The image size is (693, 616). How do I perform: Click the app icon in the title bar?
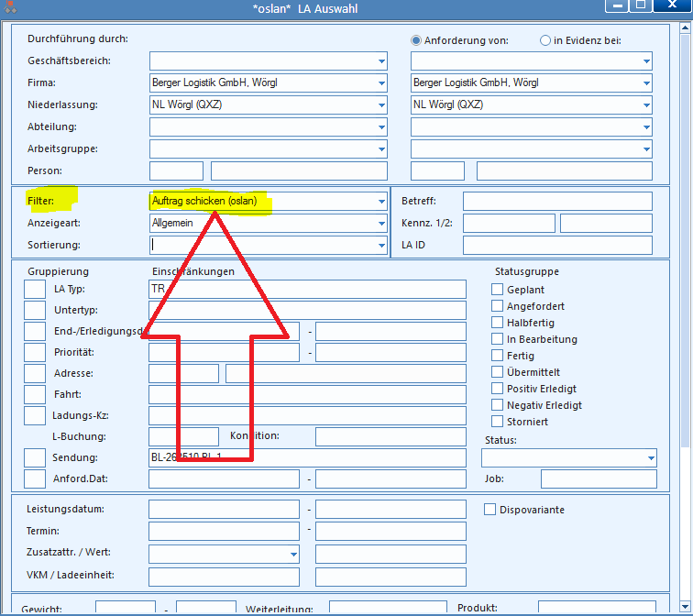pos(10,6)
